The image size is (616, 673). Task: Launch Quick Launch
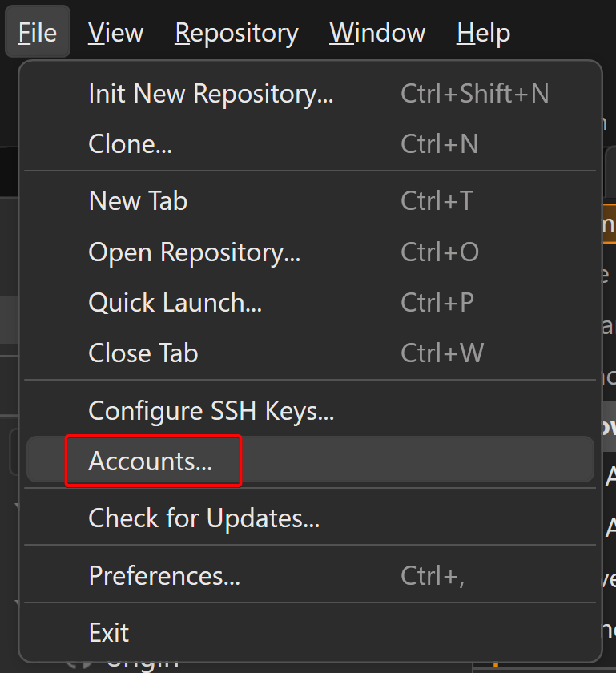point(175,303)
